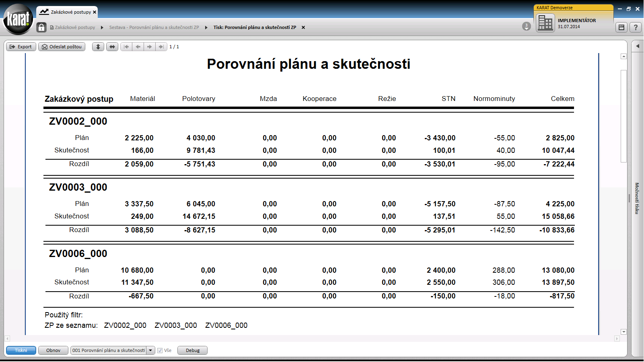
Task: Close the Zakázkové postupy tab
Action: [x=95, y=12]
